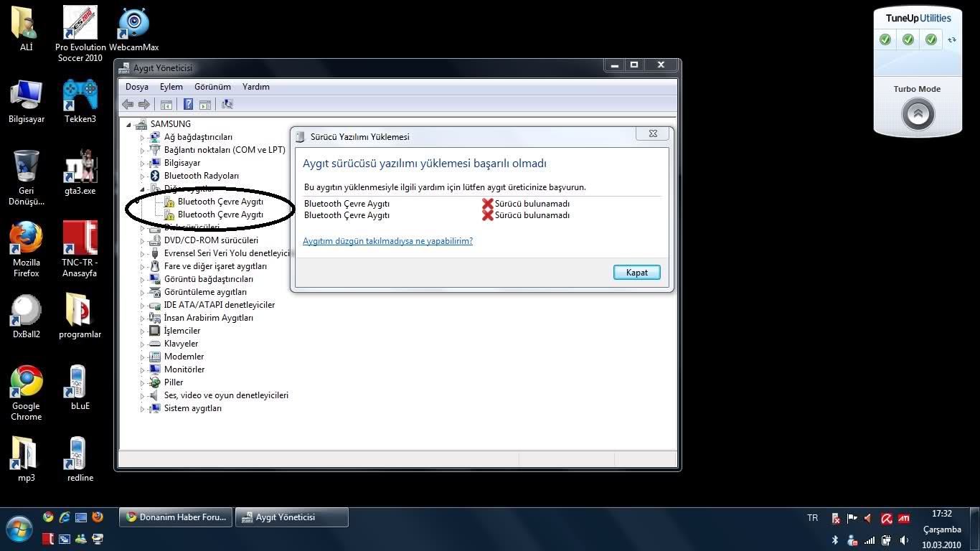The height and width of the screenshot is (551, 980).
Task: Select the ALİ folder on the desktop
Action: pos(26,30)
